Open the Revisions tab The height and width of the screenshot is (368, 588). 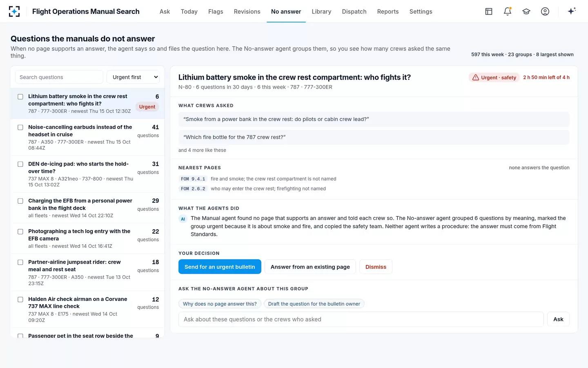click(x=247, y=11)
